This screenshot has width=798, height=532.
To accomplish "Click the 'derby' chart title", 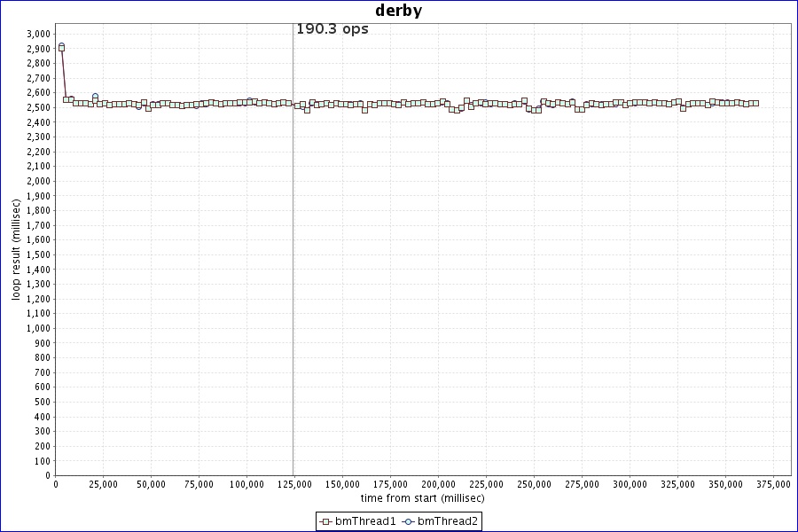I will point(399,11).
